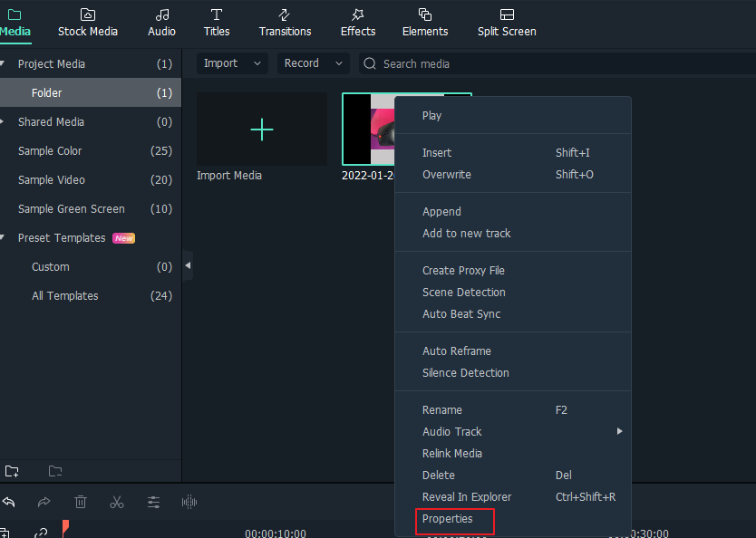Image resolution: width=756 pixels, height=538 pixels.
Task: Collapse the Project Media tree
Action: point(4,64)
